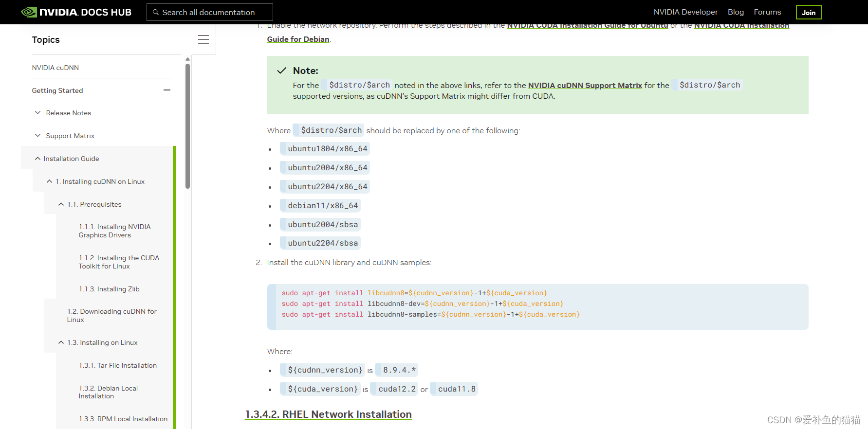Open 1.2. Downloading cuDNN for Linux
868x429 pixels.
click(x=112, y=315)
